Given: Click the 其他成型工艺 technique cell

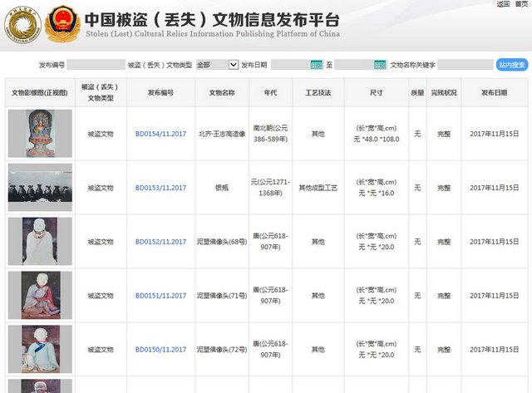Looking at the screenshot, I should click(318, 188).
